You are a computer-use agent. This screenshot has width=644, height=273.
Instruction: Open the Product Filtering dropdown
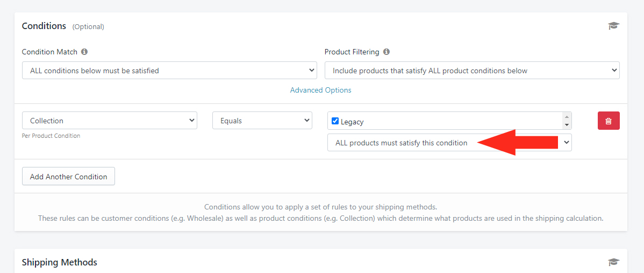pos(472,71)
